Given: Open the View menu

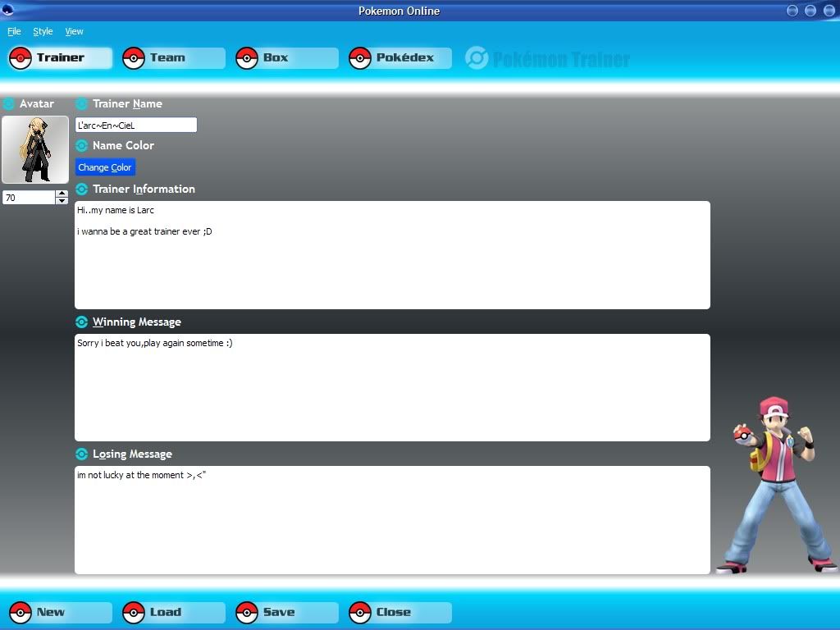Looking at the screenshot, I should pyautogui.click(x=74, y=31).
